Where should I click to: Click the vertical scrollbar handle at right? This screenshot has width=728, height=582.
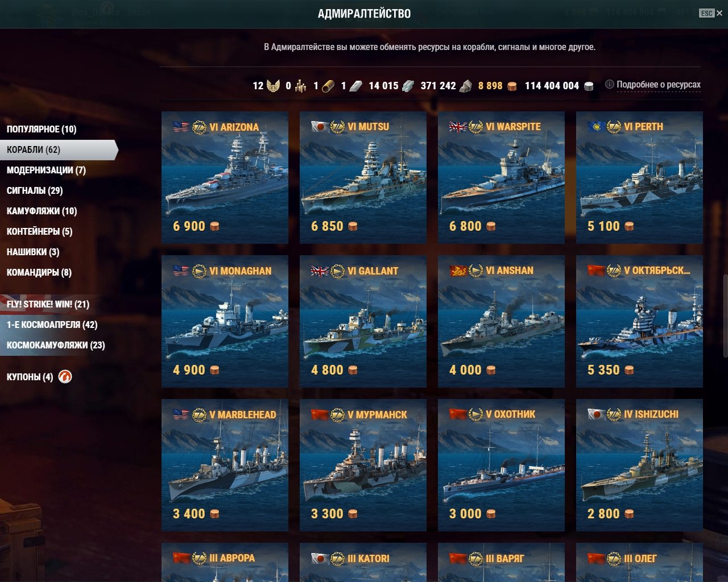(x=725, y=316)
